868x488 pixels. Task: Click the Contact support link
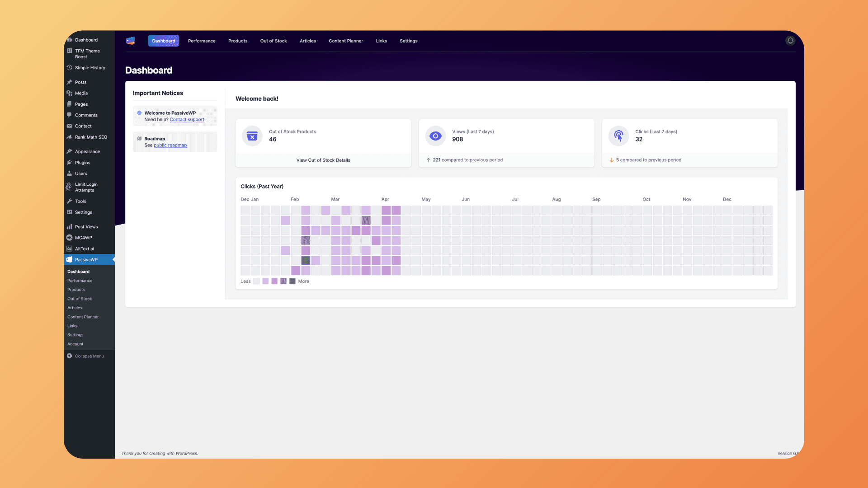186,119
